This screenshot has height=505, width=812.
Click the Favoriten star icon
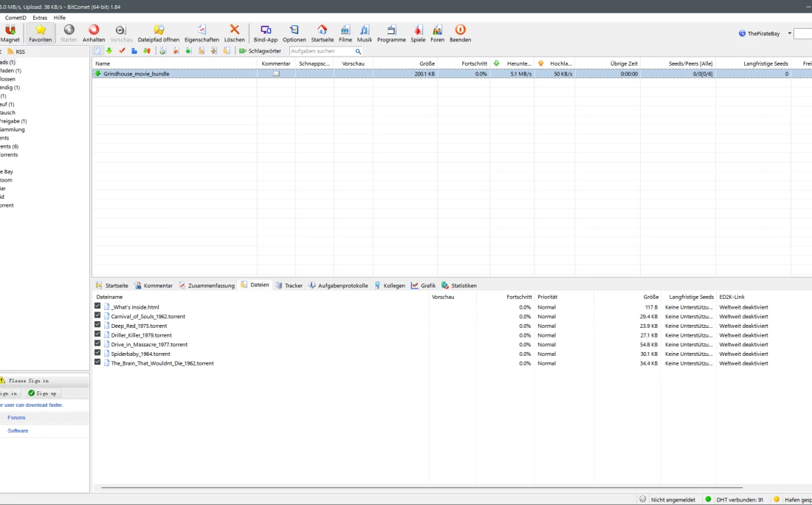tap(41, 30)
